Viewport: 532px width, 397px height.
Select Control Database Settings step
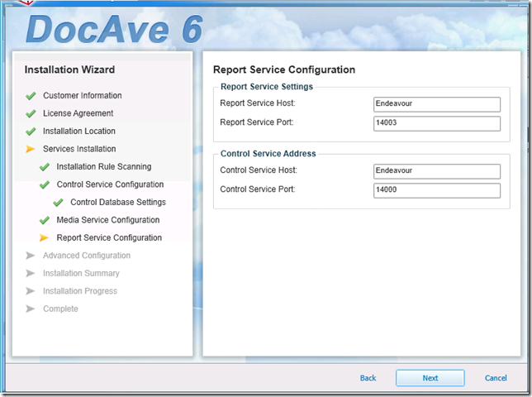coord(118,202)
